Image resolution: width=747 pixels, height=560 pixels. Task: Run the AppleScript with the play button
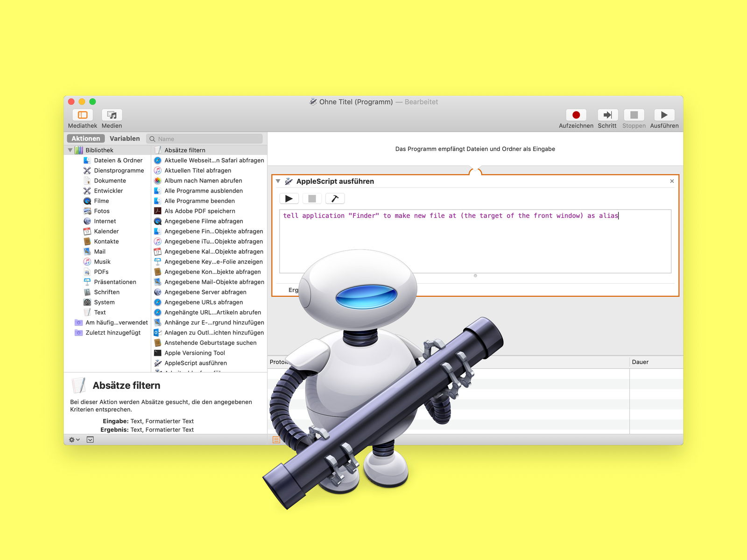[x=289, y=199]
